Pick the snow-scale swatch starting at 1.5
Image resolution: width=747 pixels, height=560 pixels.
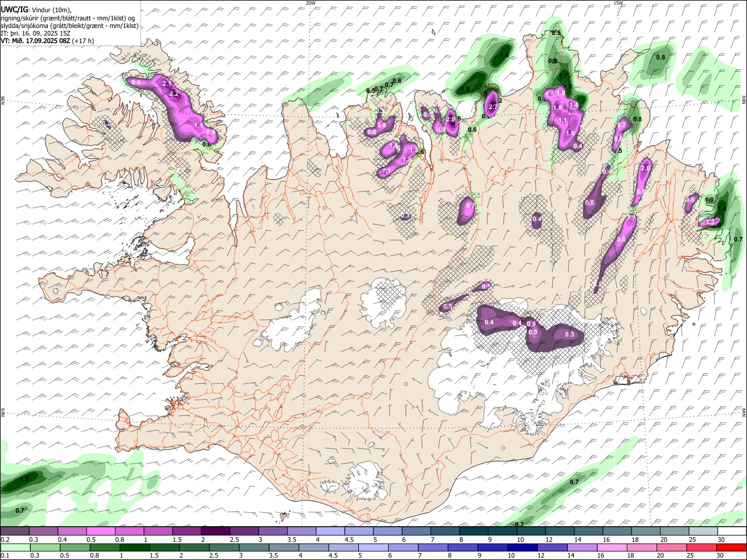point(187,531)
